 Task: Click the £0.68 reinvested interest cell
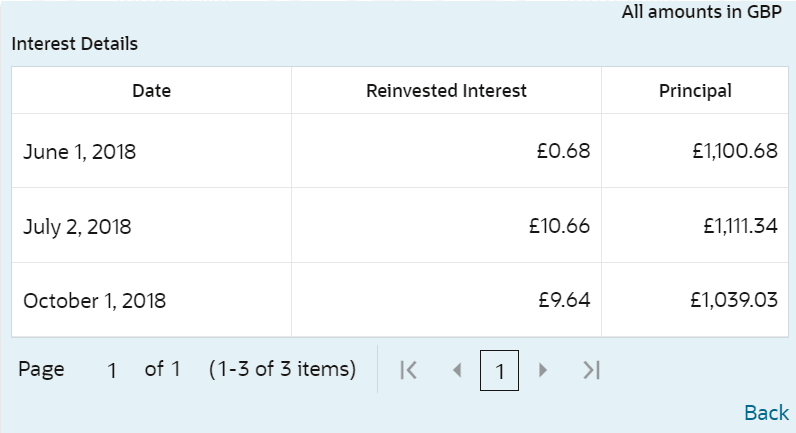click(x=563, y=152)
